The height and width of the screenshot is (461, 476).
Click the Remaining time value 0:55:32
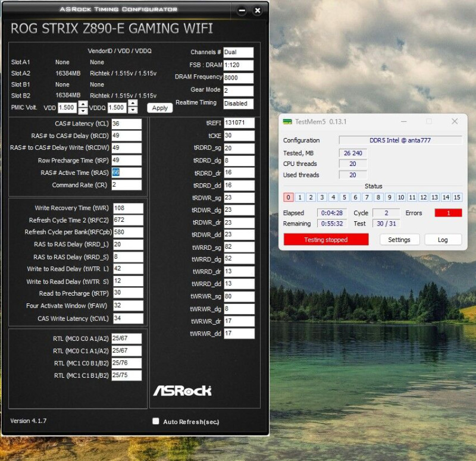click(332, 224)
